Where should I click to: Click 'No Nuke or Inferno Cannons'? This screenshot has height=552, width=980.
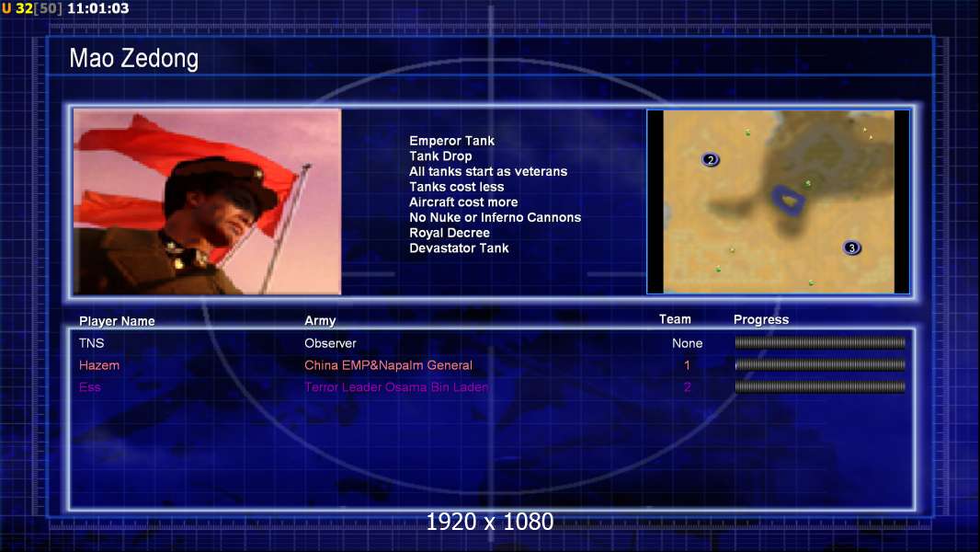pos(495,217)
